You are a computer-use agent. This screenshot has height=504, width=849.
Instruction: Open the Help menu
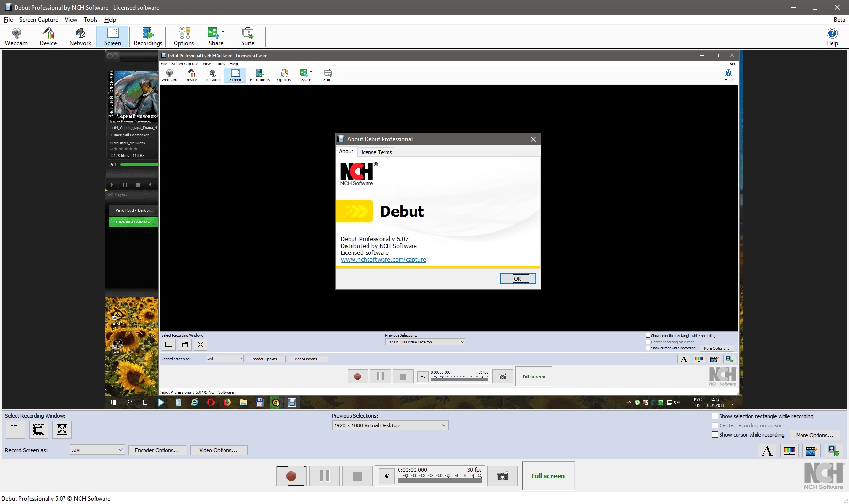[x=110, y=20]
